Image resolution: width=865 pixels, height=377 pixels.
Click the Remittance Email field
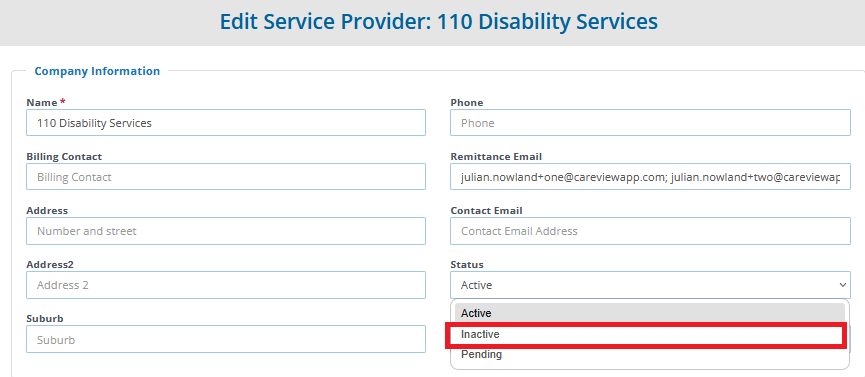click(650, 177)
